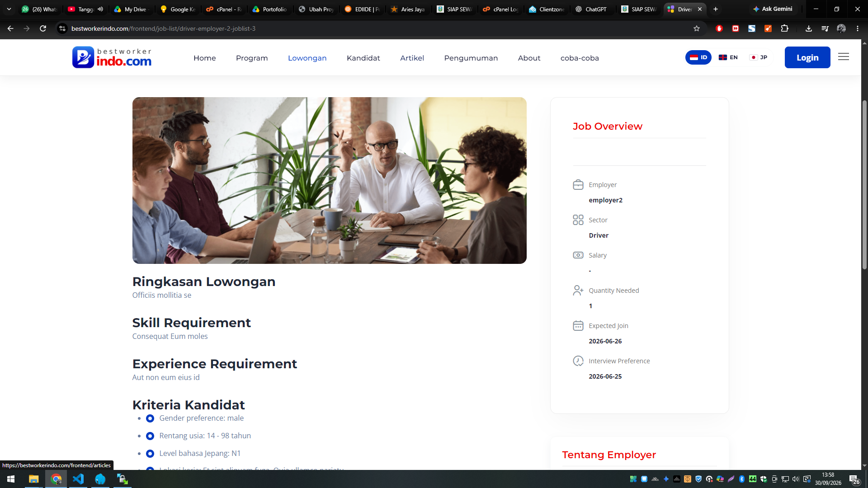
Task: Switch language to JP Japanese
Action: click(x=758, y=57)
